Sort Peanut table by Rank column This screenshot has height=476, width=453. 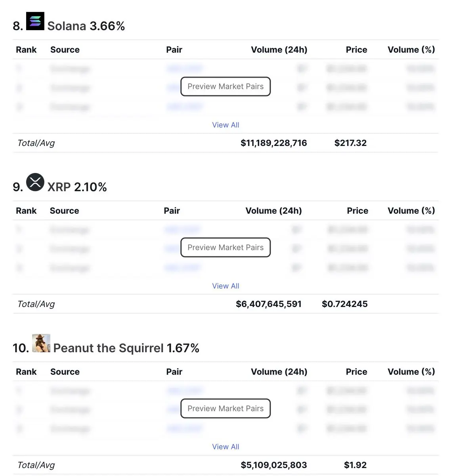tap(26, 372)
